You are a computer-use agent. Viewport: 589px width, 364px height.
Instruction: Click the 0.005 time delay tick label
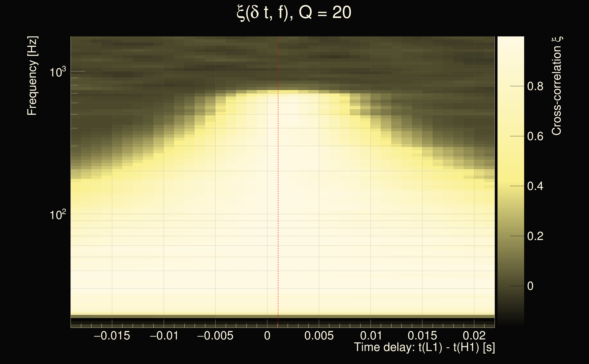pos(319,336)
